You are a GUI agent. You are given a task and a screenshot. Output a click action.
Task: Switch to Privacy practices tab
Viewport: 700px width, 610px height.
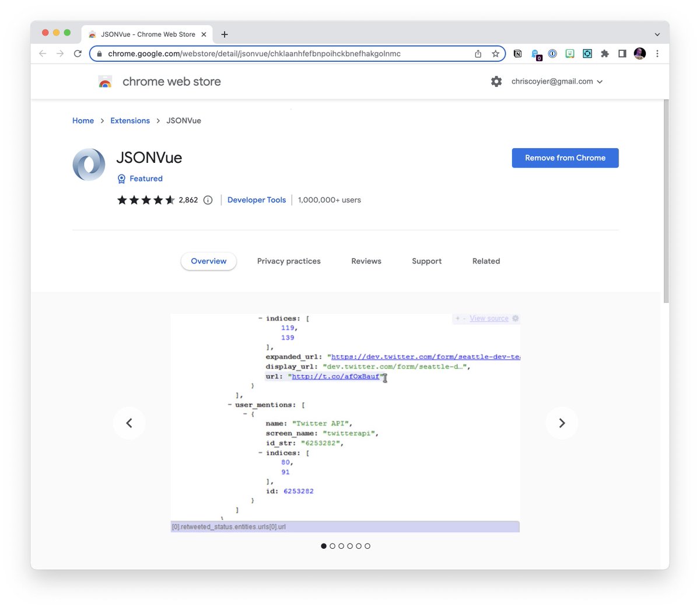(x=289, y=261)
